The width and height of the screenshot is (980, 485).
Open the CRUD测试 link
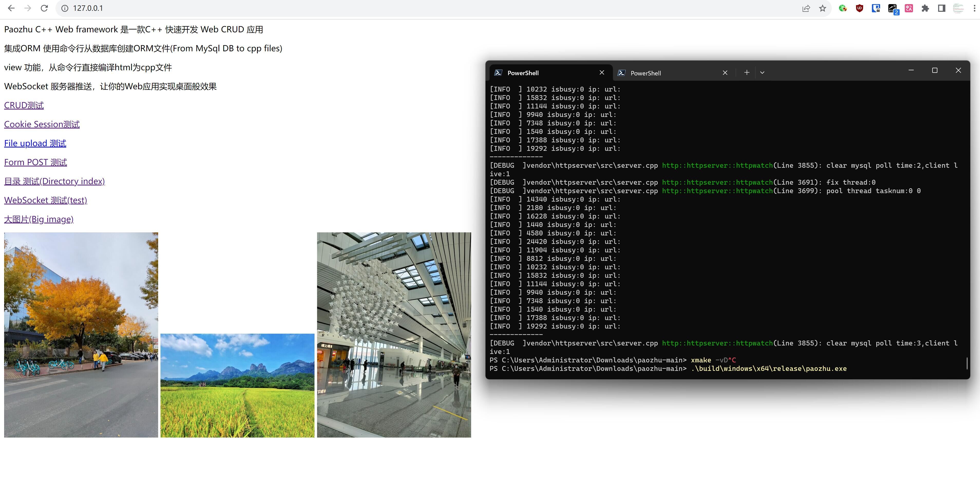[24, 105]
